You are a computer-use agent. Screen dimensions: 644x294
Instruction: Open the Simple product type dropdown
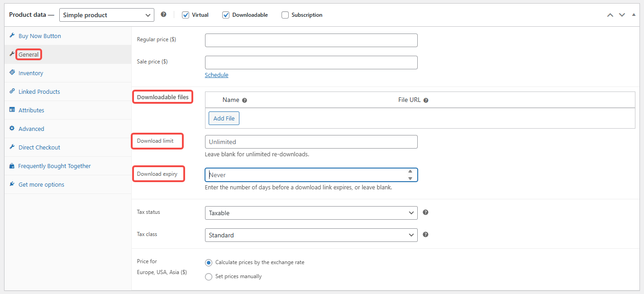pos(106,14)
